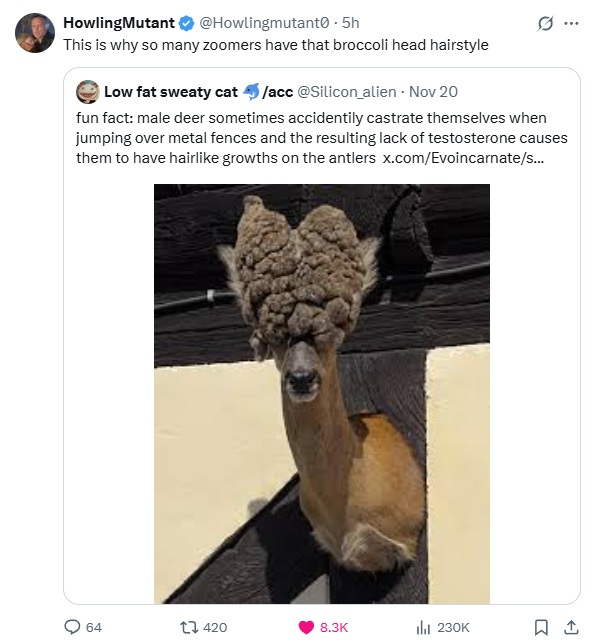Click the @Silicon_alien handle

tap(347, 92)
